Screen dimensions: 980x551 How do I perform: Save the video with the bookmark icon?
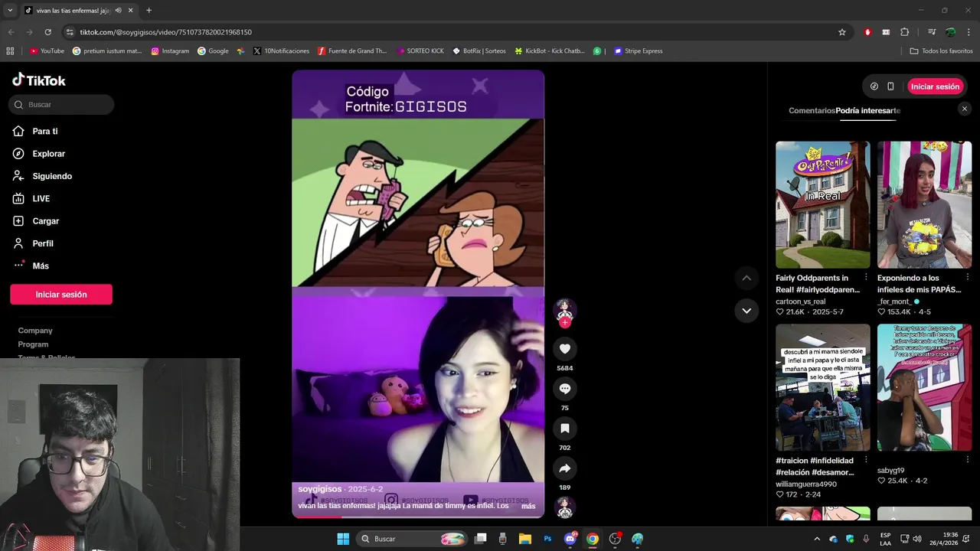pyautogui.click(x=565, y=429)
